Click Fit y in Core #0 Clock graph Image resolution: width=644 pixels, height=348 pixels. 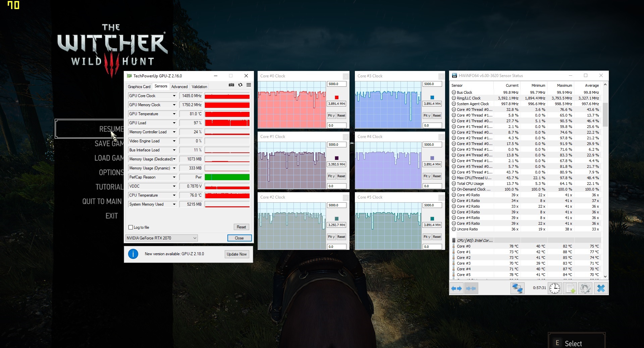332,116
